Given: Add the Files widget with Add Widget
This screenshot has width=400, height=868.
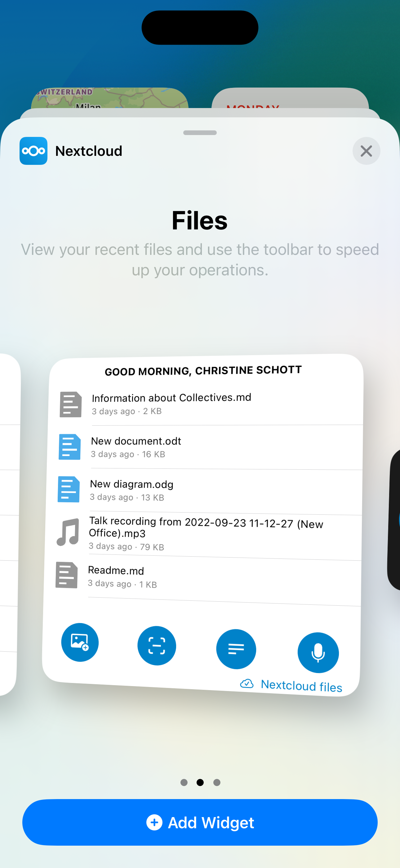Looking at the screenshot, I should (x=200, y=822).
